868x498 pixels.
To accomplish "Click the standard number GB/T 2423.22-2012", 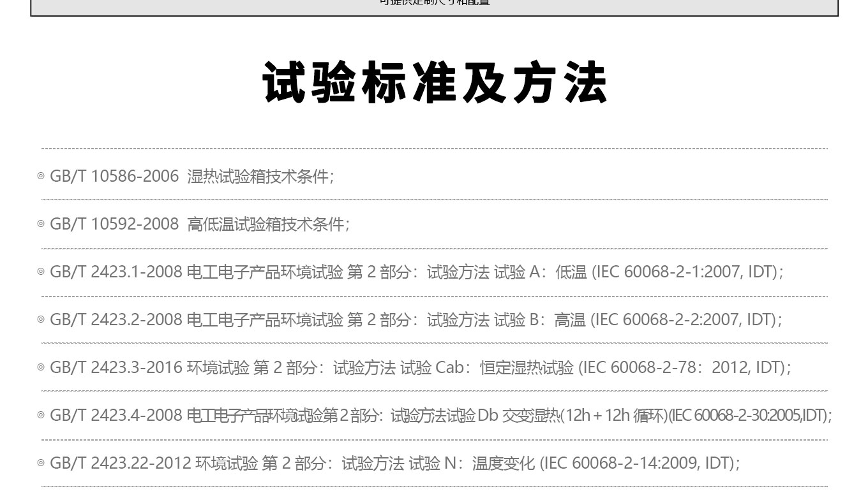I will pos(120,464).
